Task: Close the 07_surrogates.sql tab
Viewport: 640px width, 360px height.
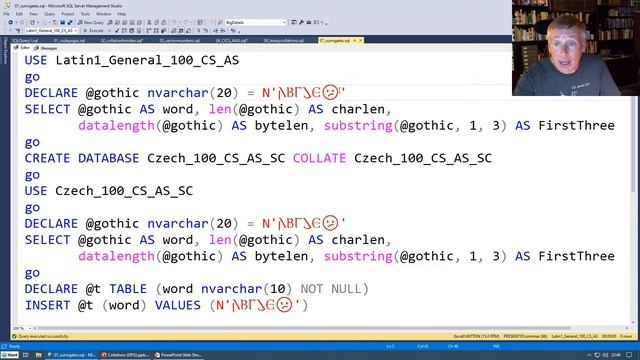Action: 360,40
